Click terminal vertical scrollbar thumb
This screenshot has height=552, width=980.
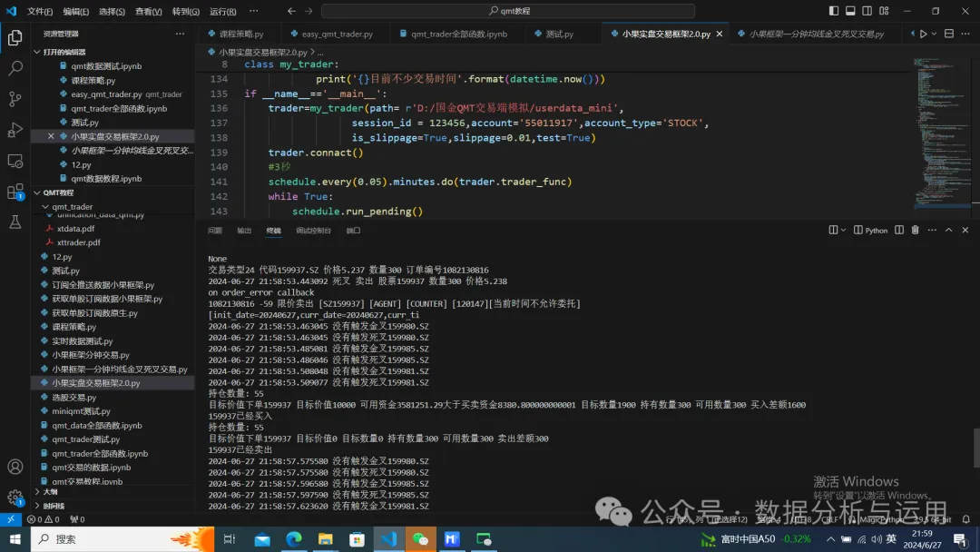975,447
